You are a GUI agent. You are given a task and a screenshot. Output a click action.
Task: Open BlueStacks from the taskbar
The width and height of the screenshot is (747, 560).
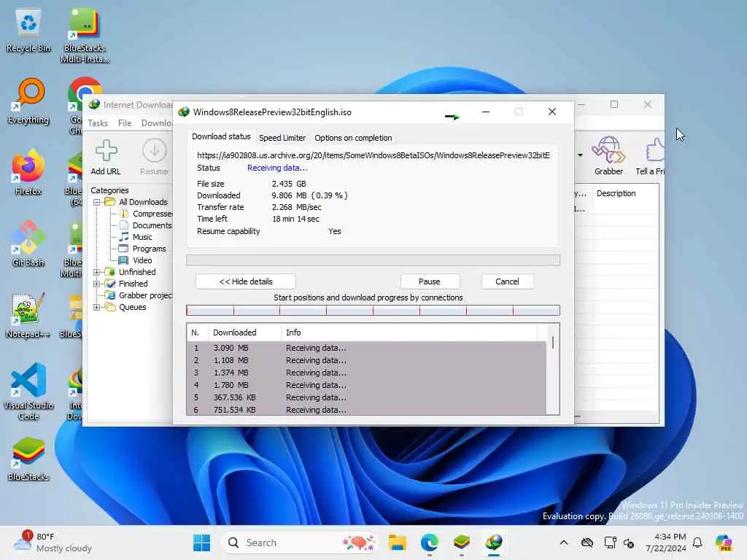(462, 542)
